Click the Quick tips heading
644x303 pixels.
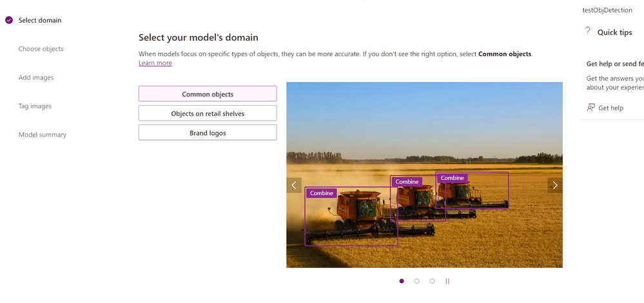pyautogui.click(x=614, y=32)
